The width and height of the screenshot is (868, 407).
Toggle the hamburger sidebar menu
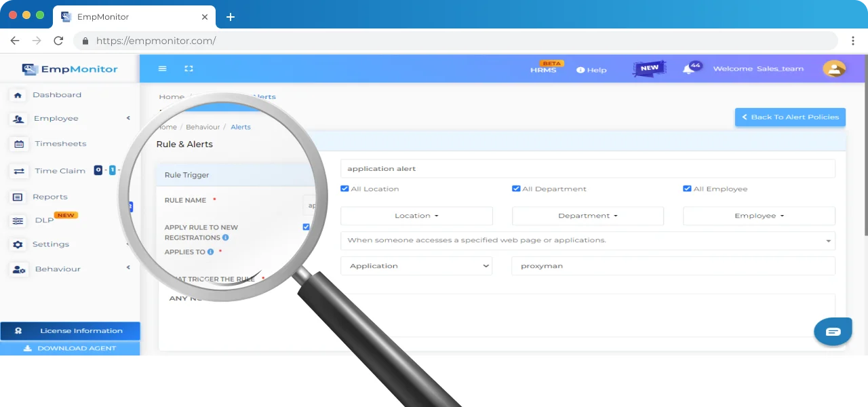pos(162,69)
